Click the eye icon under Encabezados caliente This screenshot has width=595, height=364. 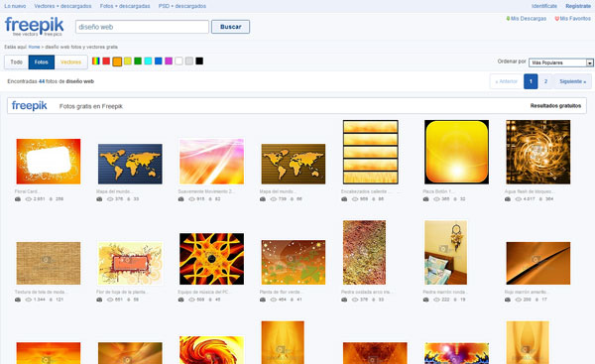[x=355, y=199]
